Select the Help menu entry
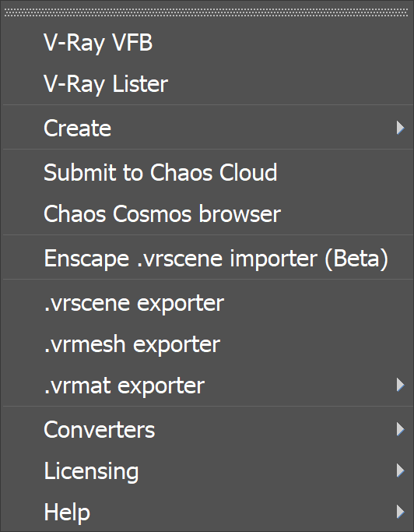Screen dimensions: 414x532 tap(207, 512)
